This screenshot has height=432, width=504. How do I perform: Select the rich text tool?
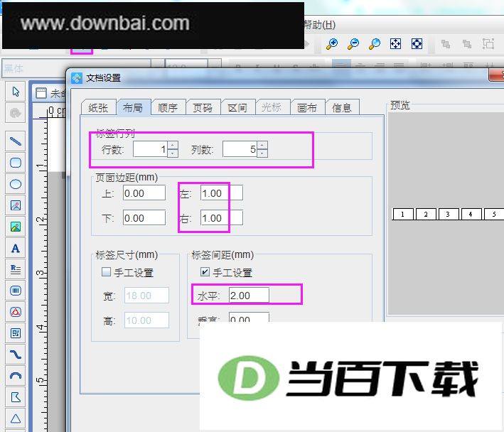click(16, 269)
